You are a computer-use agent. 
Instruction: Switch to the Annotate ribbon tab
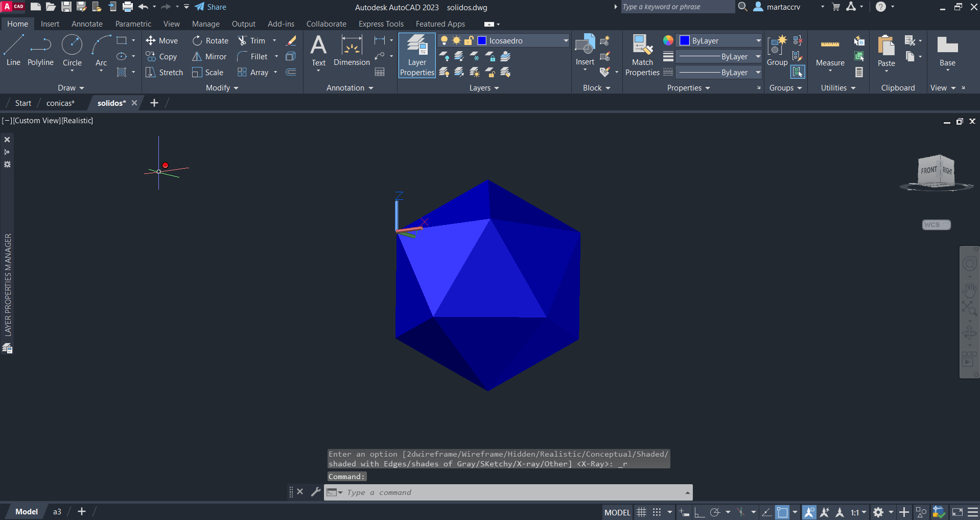[x=87, y=24]
